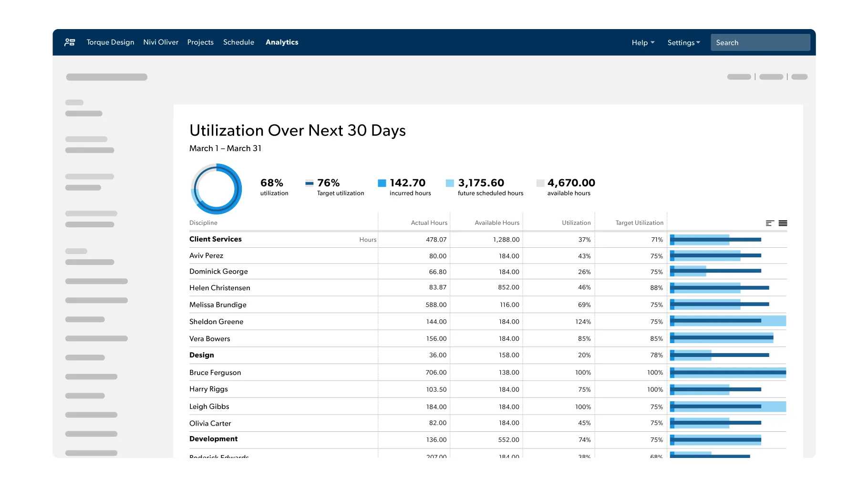This screenshot has width=868, height=488.
Task: Switch to the compact bar chart view icon
Action: pyautogui.click(x=769, y=223)
